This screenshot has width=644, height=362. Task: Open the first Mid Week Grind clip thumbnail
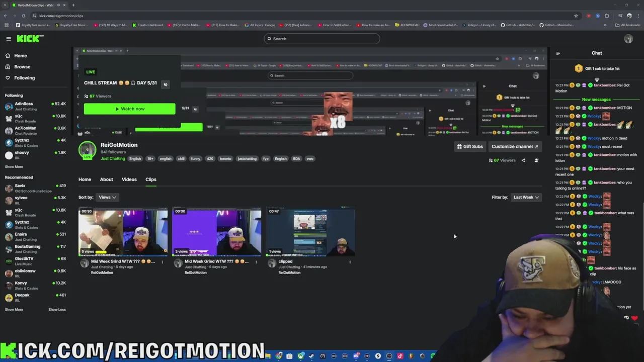click(x=123, y=232)
